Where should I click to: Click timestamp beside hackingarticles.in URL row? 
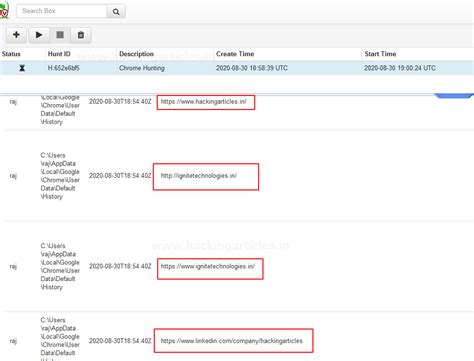click(x=120, y=102)
